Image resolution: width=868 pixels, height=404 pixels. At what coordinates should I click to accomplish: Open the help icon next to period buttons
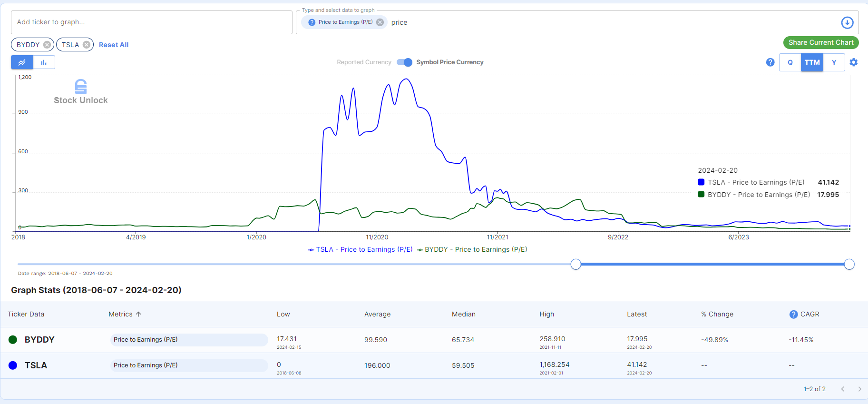click(x=770, y=62)
